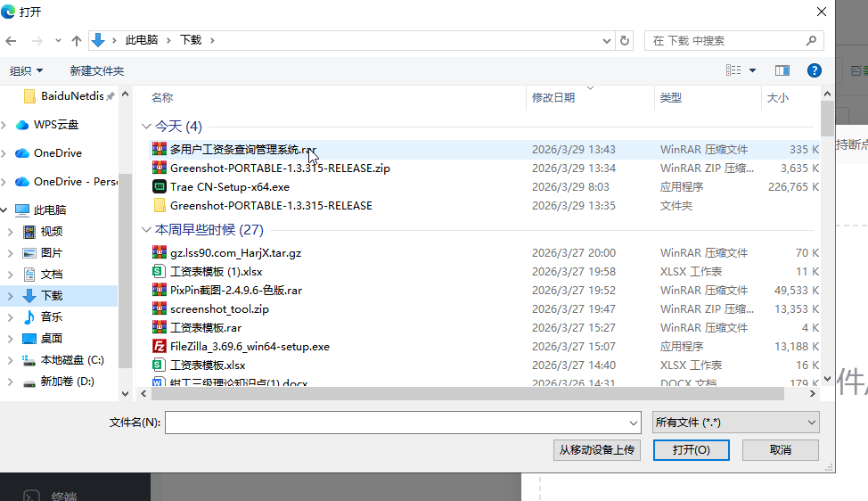
Task: Refresh the Downloads folder view
Action: pyautogui.click(x=625, y=40)
